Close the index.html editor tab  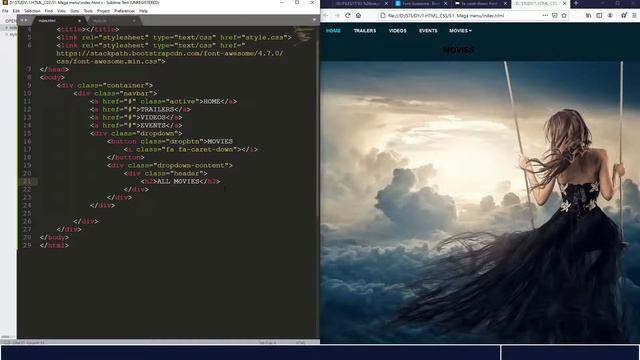79,20
